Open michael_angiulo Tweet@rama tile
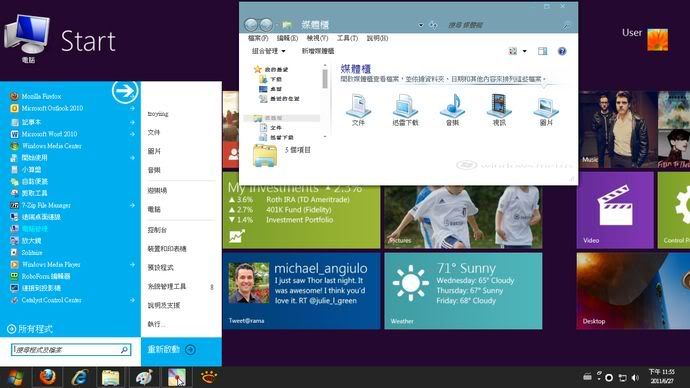 click(x=301, y=291)
